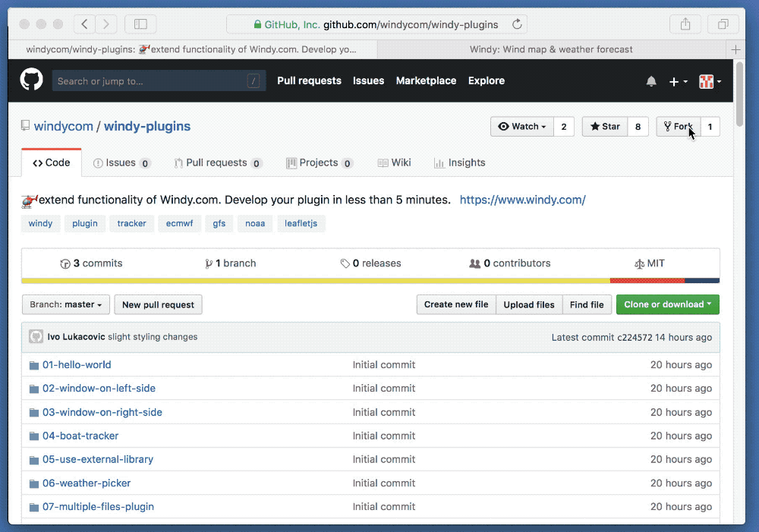
Task: Select the tracker topic tag
Action: [131, 224]
